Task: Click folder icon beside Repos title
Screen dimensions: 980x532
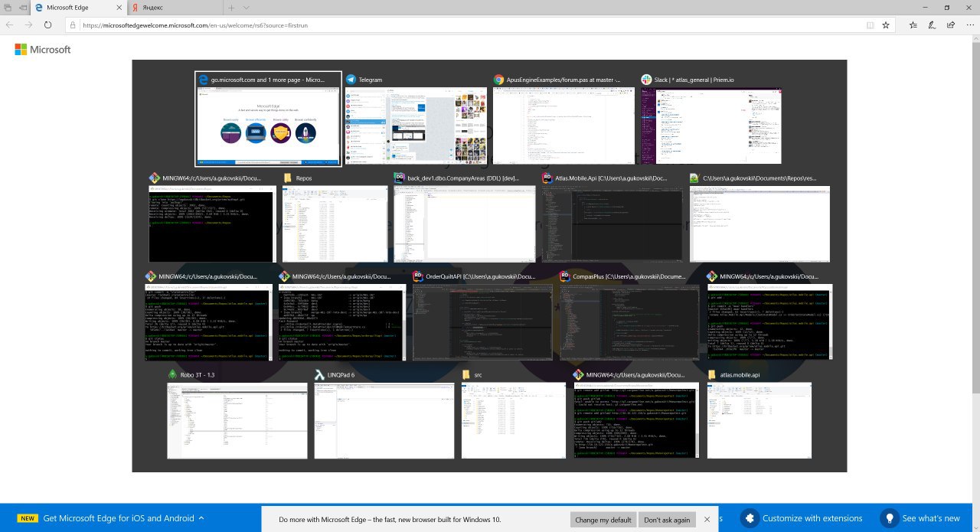Action: point(288,178)
